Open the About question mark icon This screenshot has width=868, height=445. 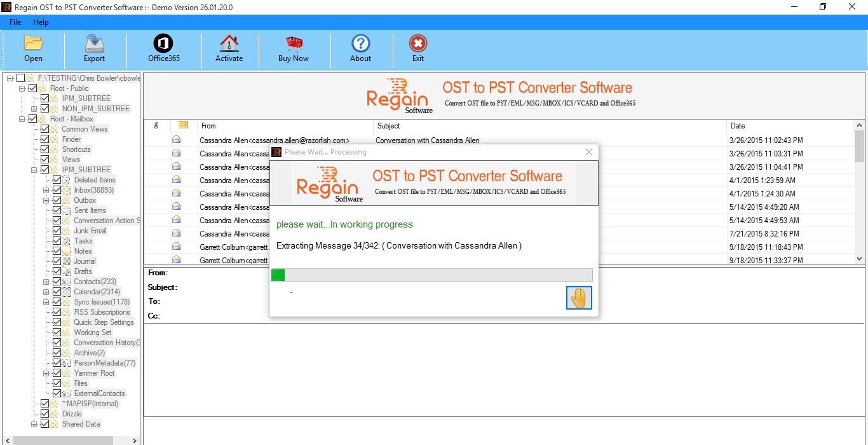[360, 43]
